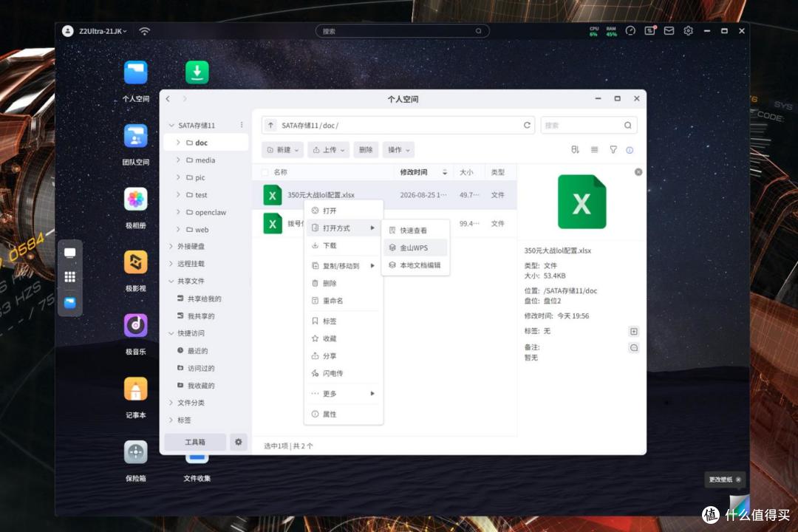Open the 新建 dropdown
Screen dimensions: 798x532
(283, 150)
